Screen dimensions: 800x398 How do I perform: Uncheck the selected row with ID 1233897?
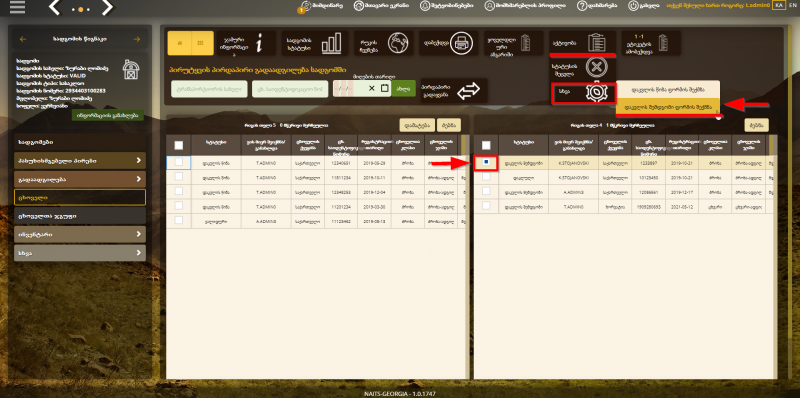click(x=486, y=162)
